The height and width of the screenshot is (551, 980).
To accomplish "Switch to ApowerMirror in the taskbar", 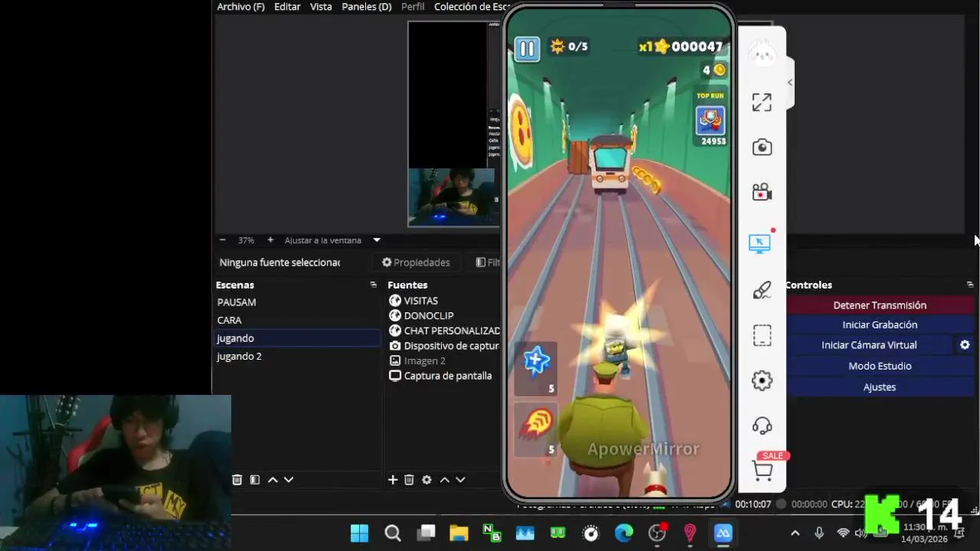I will (724, 533).
